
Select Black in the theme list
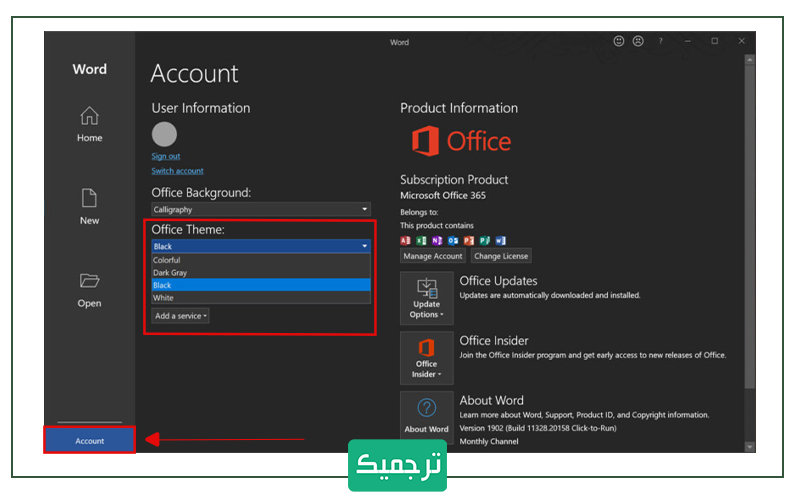[261, 285]
